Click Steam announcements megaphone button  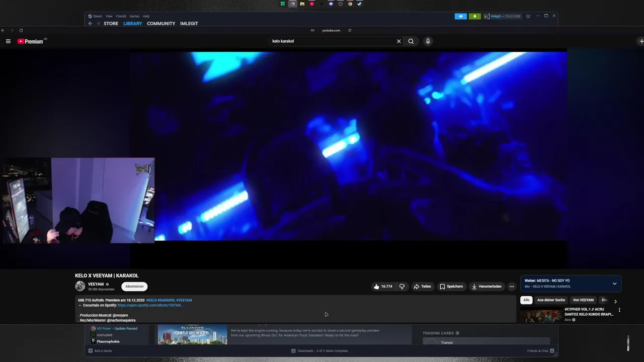coord(460,16)
